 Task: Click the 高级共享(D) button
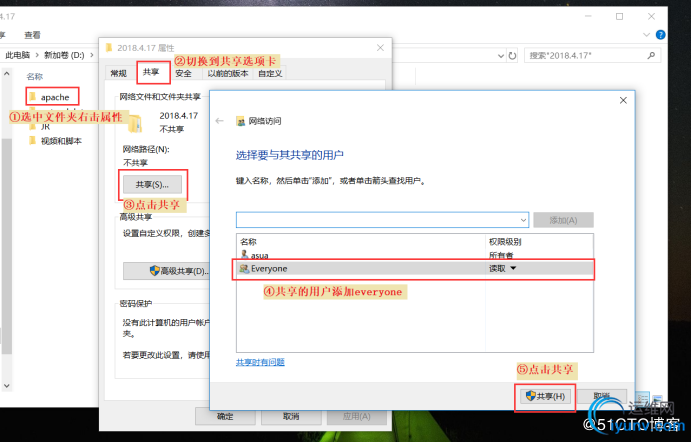167,271
